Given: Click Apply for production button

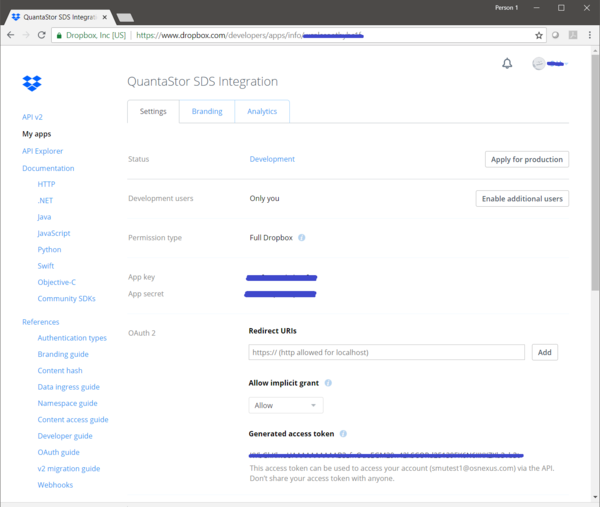Looking at the screenshot, I should coord(527,160).
